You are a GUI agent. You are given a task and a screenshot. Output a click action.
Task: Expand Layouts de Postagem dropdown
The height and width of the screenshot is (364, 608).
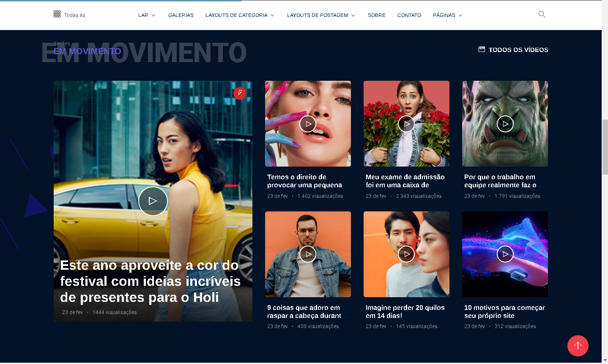(x=321, y=15)
